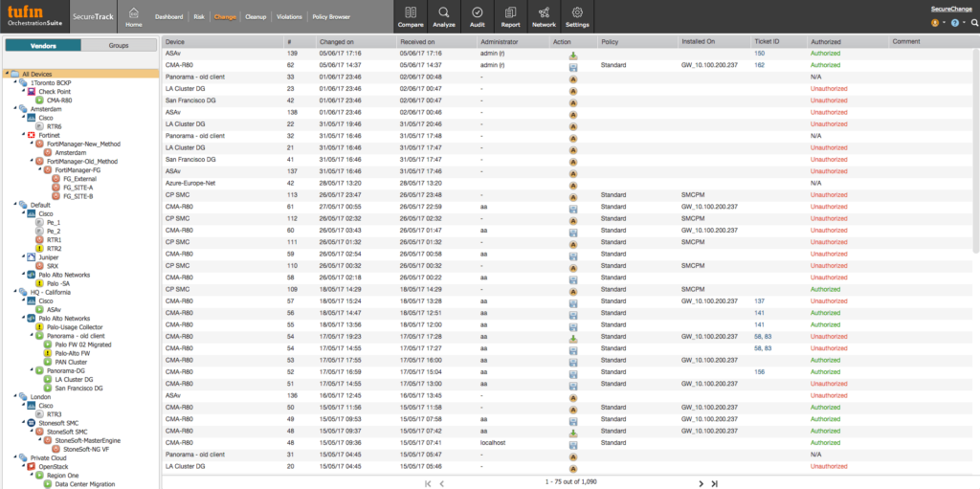
Task: Open the Compare tool
Action: click(x=411, y=16)
